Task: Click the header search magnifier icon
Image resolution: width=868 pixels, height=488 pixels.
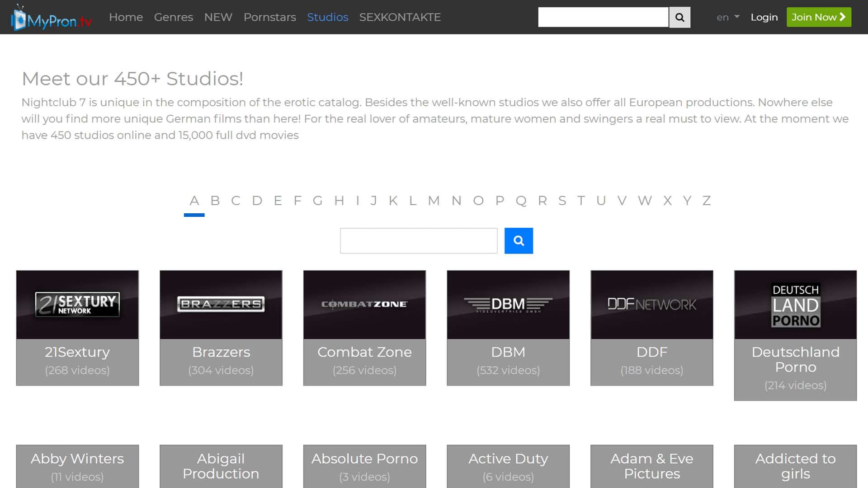Action: coord(679,17)
